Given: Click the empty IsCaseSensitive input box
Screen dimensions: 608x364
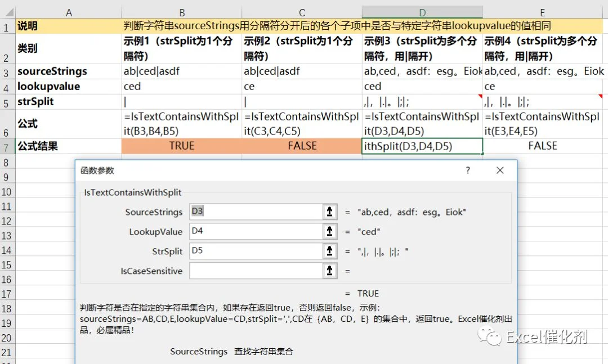Looking at the screenshot, I should pos(256,271).
